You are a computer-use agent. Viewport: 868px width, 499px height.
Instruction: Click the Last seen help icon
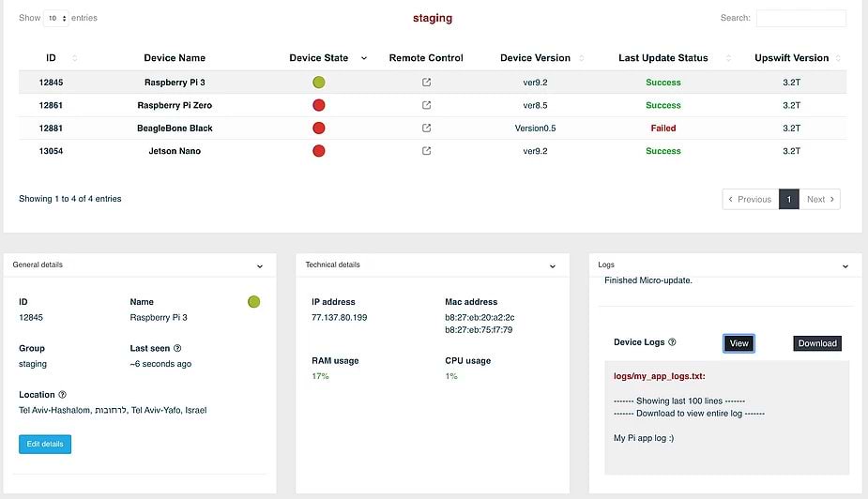[177, 348]
